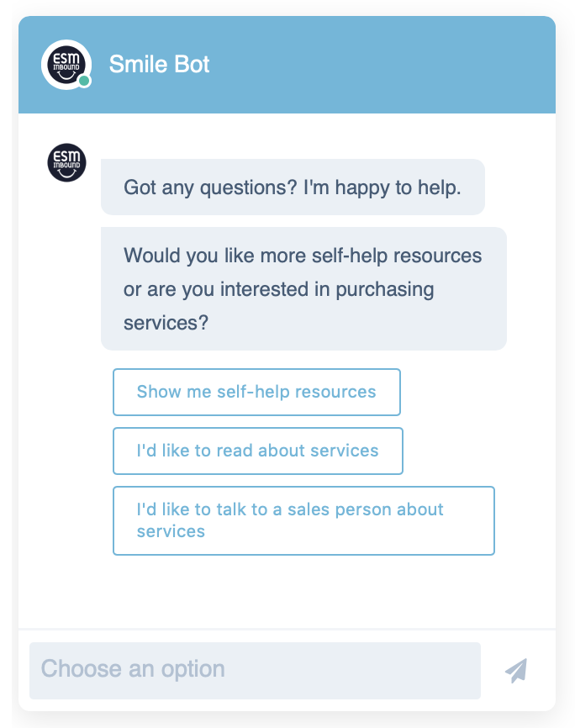Pick the talk to a sales person option
Viewport: 575px width, 728px height.
point(303,520)
